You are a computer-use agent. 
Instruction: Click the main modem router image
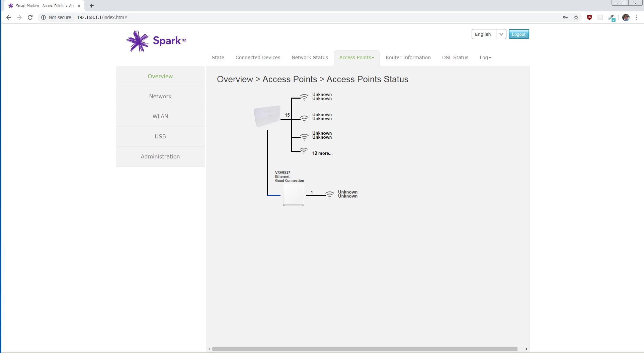coord(267,116)
